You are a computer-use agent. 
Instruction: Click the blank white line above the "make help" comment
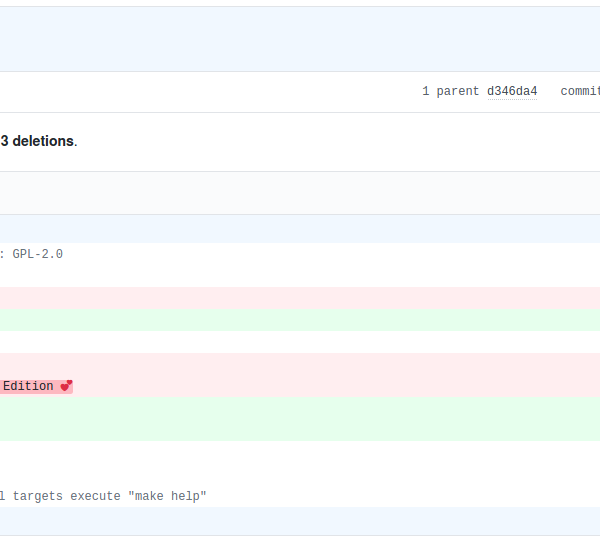(300, 474)
